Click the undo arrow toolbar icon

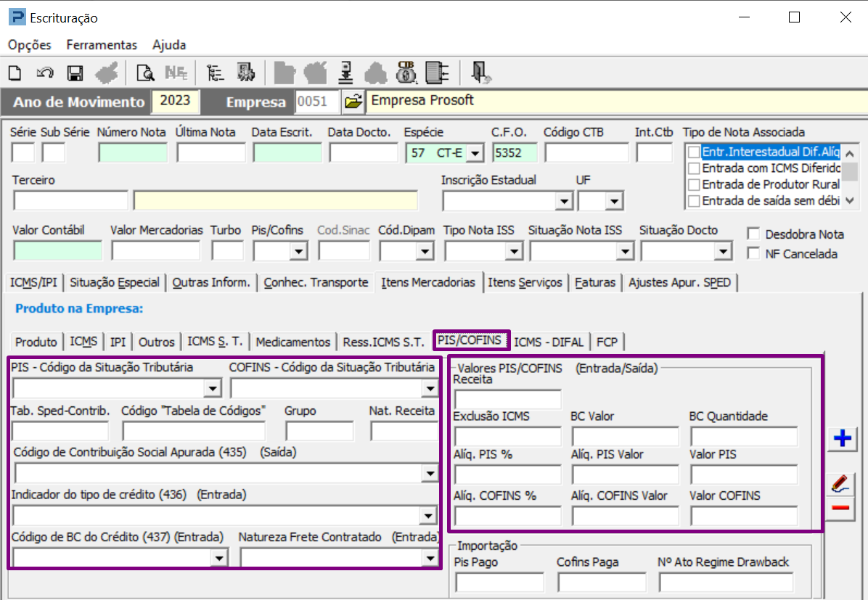[45, 73]
